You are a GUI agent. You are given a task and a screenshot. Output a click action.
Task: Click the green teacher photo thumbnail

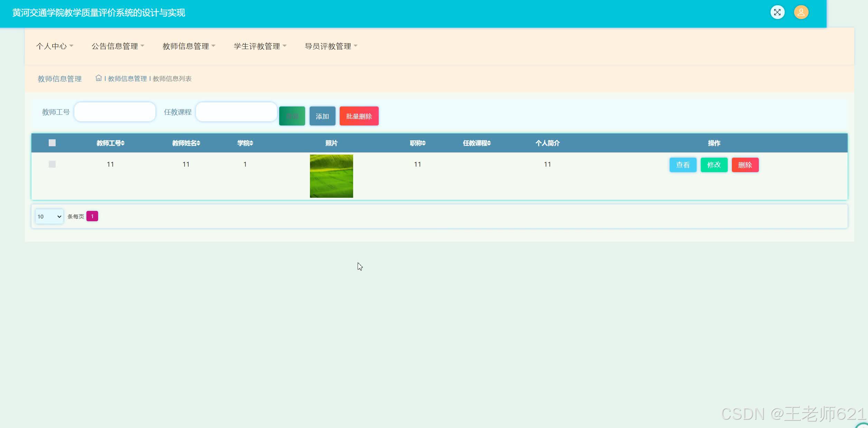[x=331, y=176]
